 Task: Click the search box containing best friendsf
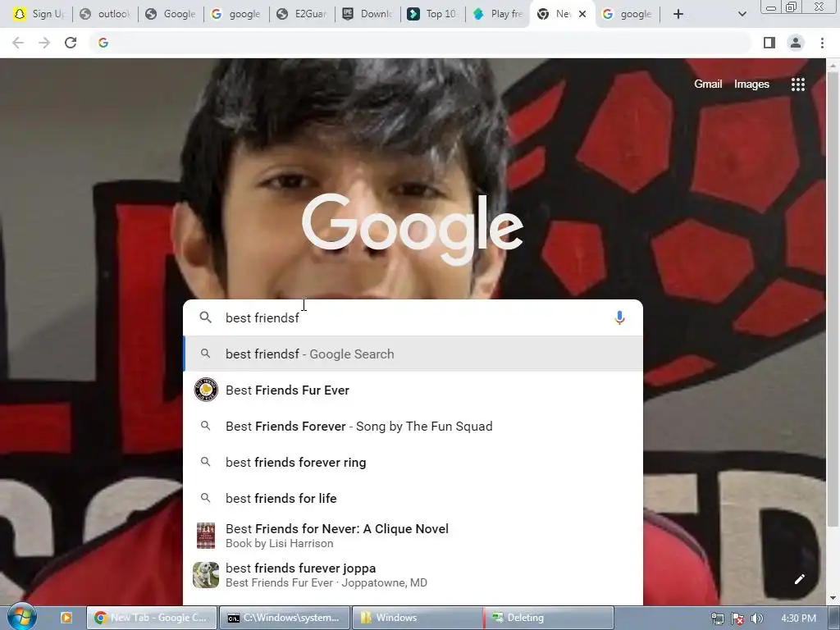(x=413, y=317)
